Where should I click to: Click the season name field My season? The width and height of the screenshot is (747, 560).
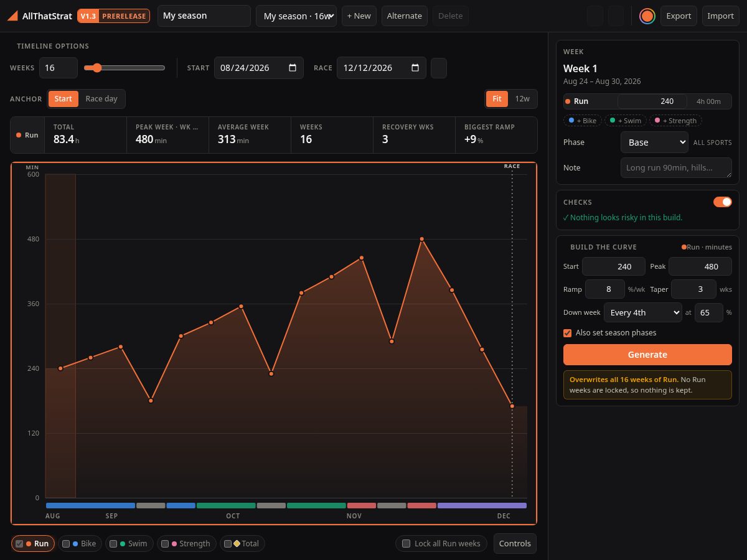(204, 16)
